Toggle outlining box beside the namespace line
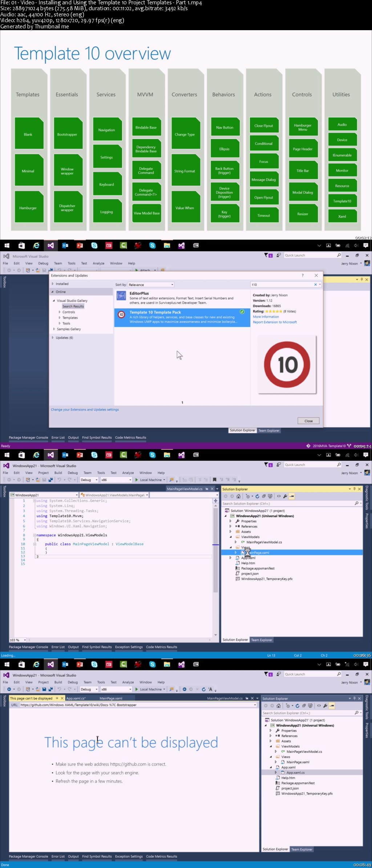 pos(35,535)
